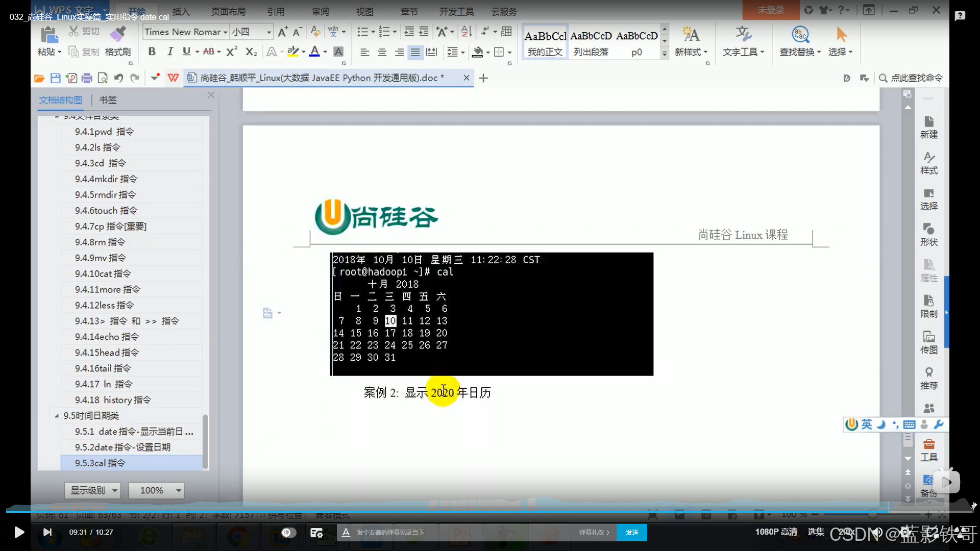Center align paragraph text
The height and width of the screenshot is (551, 980).
click(x=382, y=52)
